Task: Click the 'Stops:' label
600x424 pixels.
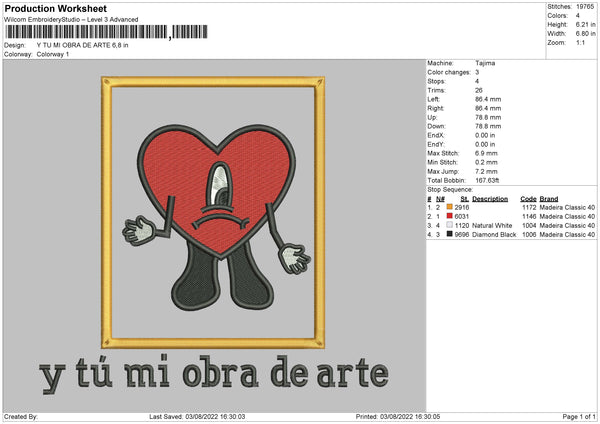Action: tap(437, 81)
